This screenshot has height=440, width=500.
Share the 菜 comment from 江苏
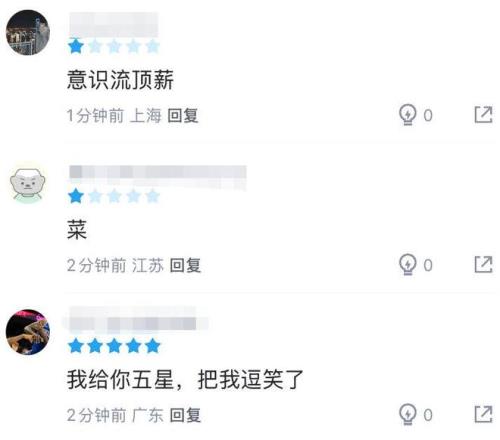483,264
